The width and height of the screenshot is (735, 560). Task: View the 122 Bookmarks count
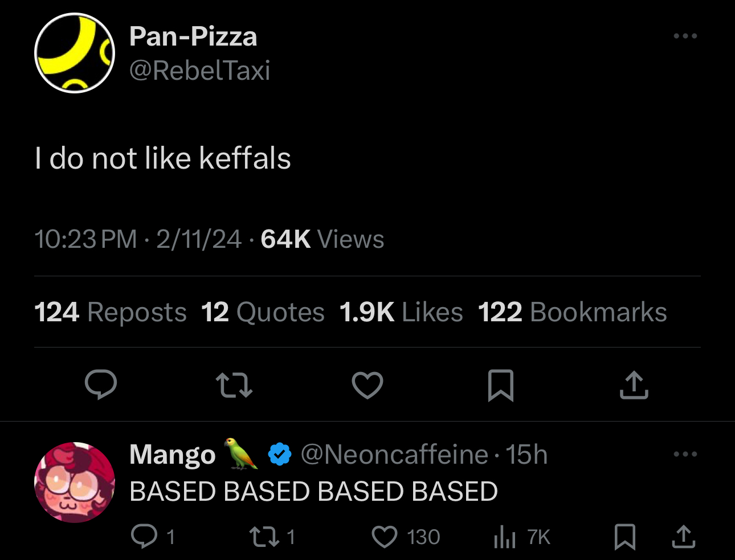(x=572, y=312)
